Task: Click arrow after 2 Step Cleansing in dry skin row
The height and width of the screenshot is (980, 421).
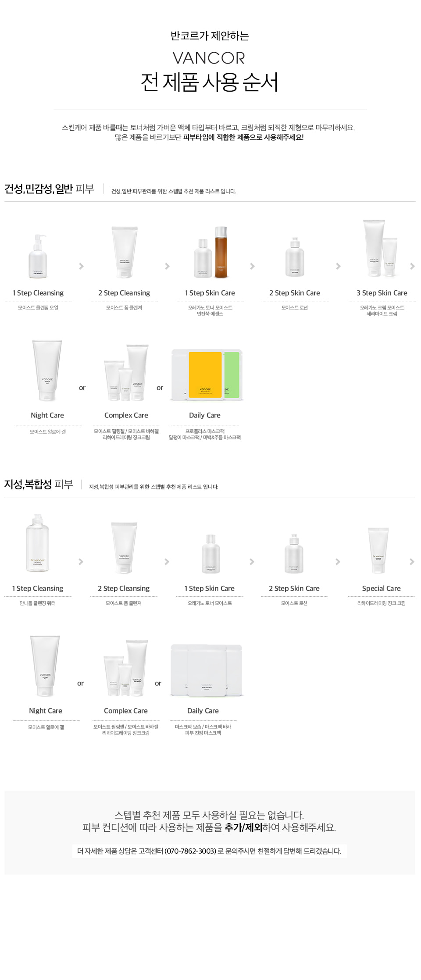Action: pos(167,266)
